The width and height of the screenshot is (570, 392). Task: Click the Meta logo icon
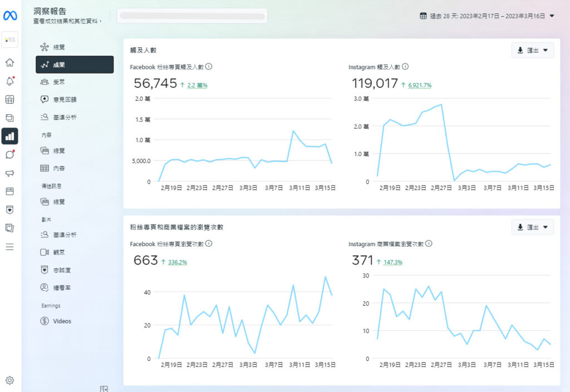tap(10, 16)
